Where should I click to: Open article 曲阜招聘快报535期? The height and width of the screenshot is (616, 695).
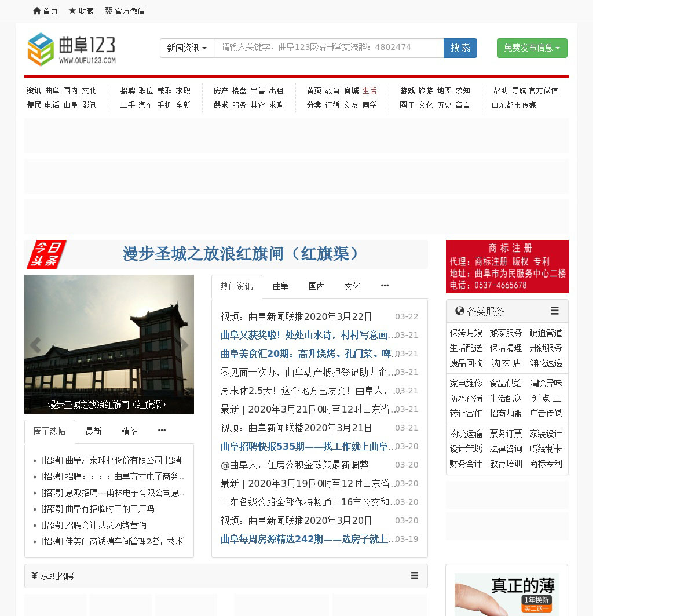click(x=308, y=446)
